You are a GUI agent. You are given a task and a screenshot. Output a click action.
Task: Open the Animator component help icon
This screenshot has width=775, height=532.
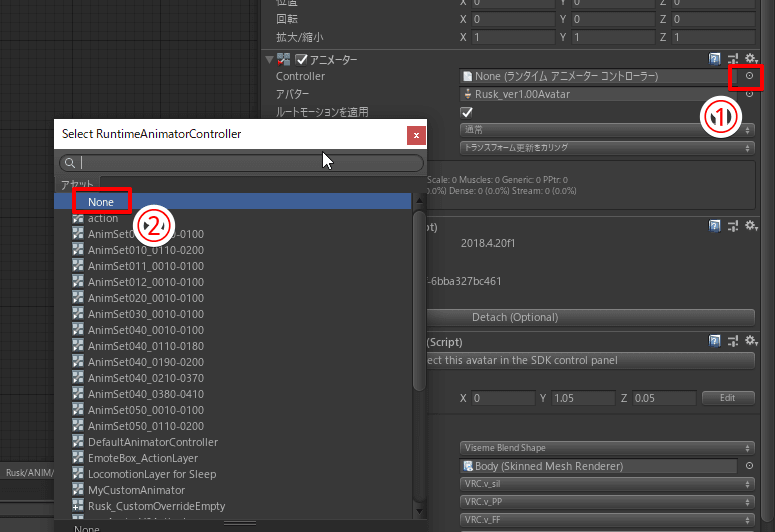pos(714,59)
